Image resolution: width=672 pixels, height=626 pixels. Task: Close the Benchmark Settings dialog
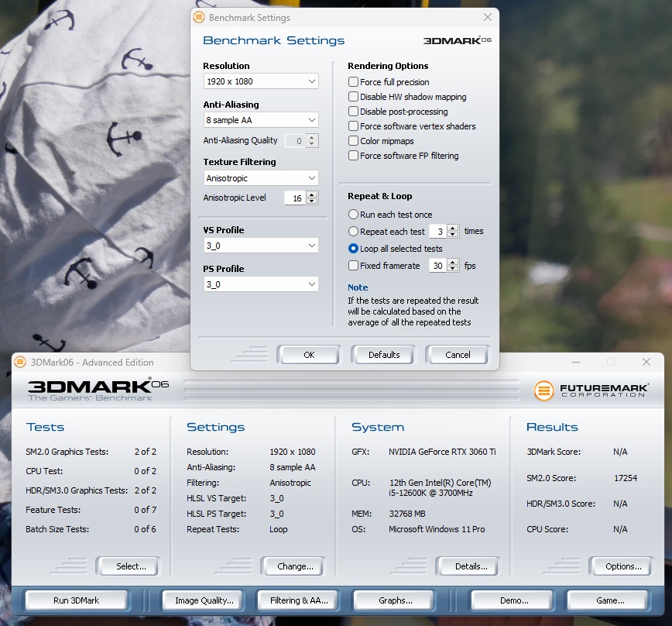[x=488, y=17]
